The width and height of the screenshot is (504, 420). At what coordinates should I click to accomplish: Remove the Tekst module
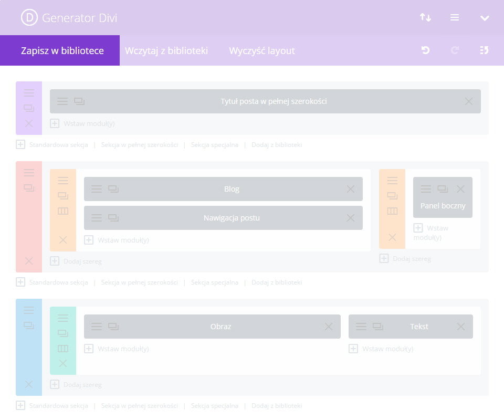tap(461, 327)
